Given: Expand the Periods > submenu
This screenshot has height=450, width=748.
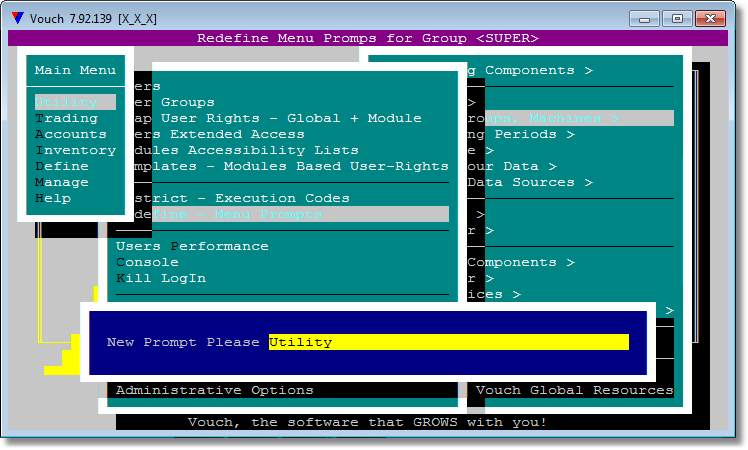Looking at the screenshot, I should click(521, 134).
